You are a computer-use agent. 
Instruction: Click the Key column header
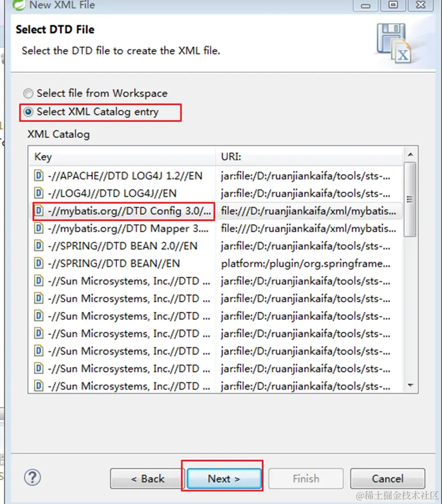click(x=122, y=157)
